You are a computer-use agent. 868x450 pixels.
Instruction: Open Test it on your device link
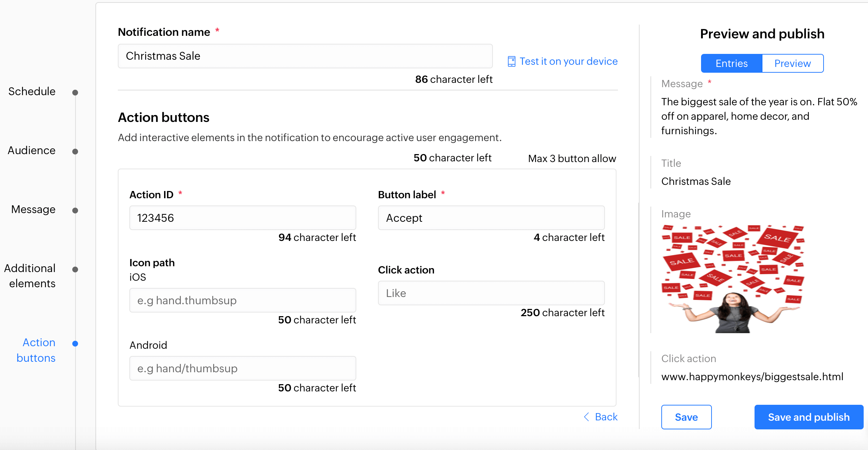(568, 61)
